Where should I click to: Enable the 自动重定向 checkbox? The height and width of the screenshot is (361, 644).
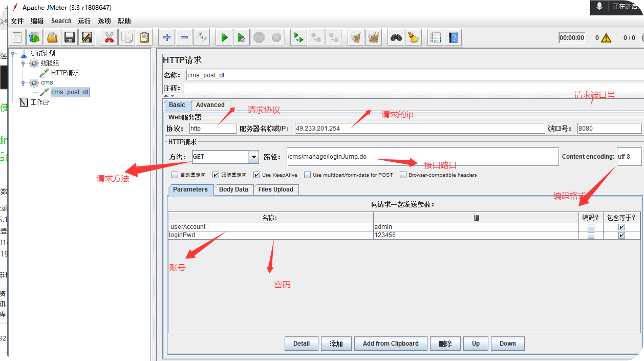point(175,175)
